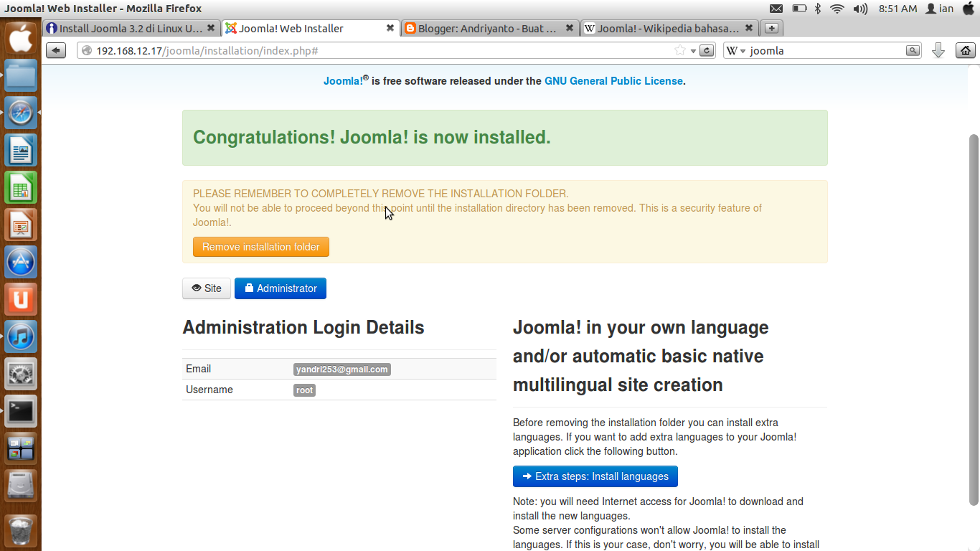Open the 'GNU General Public License' link
The width and height of the screenshot is (980, 551).
click(x=613, y=81)
